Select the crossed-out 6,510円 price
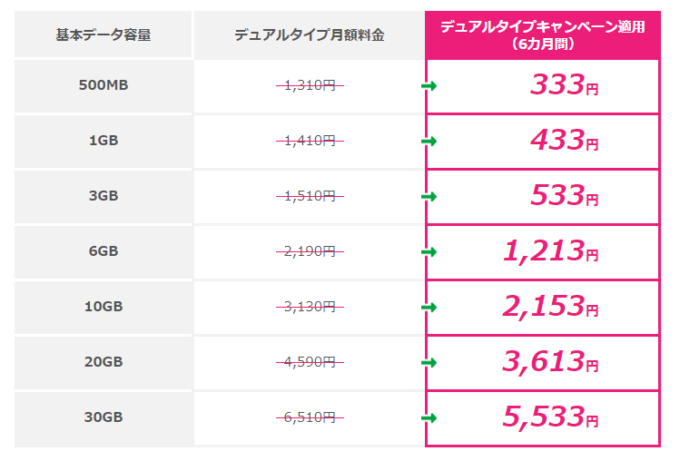The image size is (680, 461). 309,418
